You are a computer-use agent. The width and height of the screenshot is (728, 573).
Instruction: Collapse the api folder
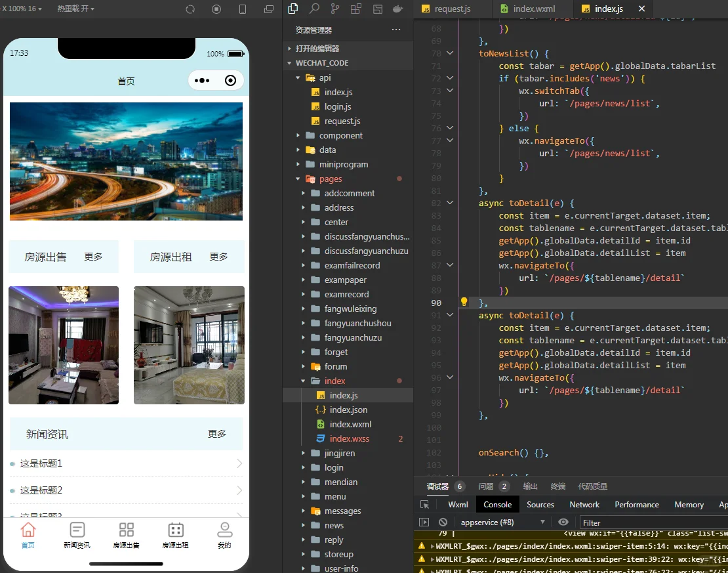(x=298, y=77)
